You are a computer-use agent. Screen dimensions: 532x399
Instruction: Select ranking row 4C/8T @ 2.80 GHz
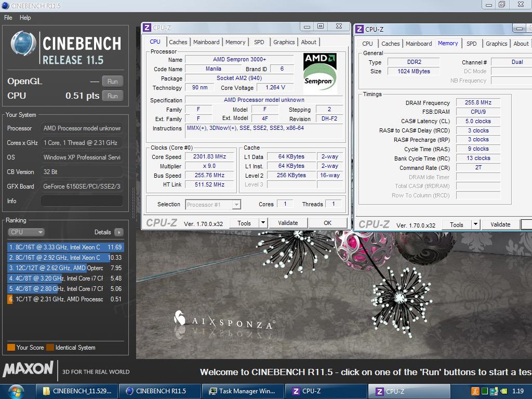coord(65,289)
